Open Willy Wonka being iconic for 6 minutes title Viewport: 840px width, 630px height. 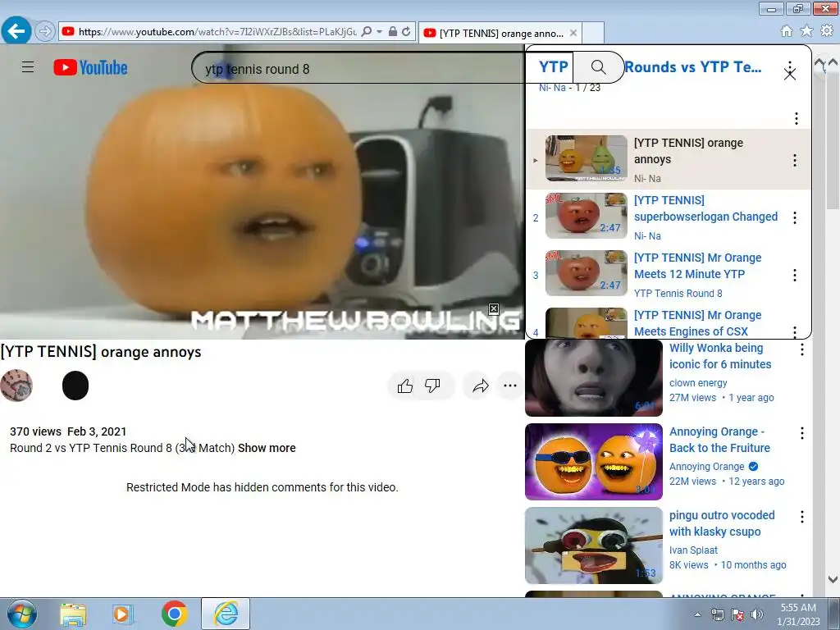pyautogui.click(x=720, y=356)
